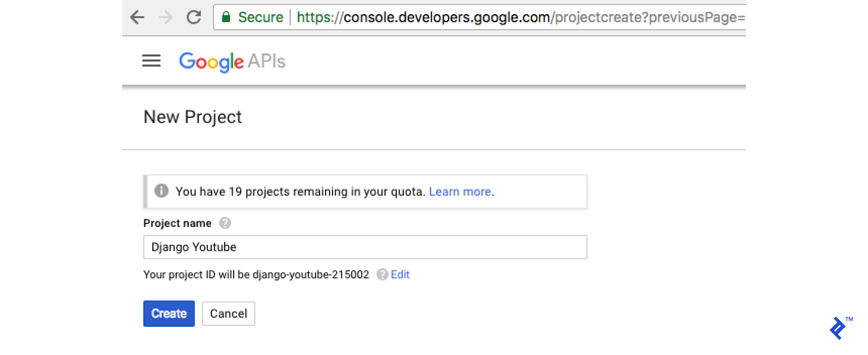Click the Google APIs logo
Viewport: 868px width, 355px height.
[232, 61]
